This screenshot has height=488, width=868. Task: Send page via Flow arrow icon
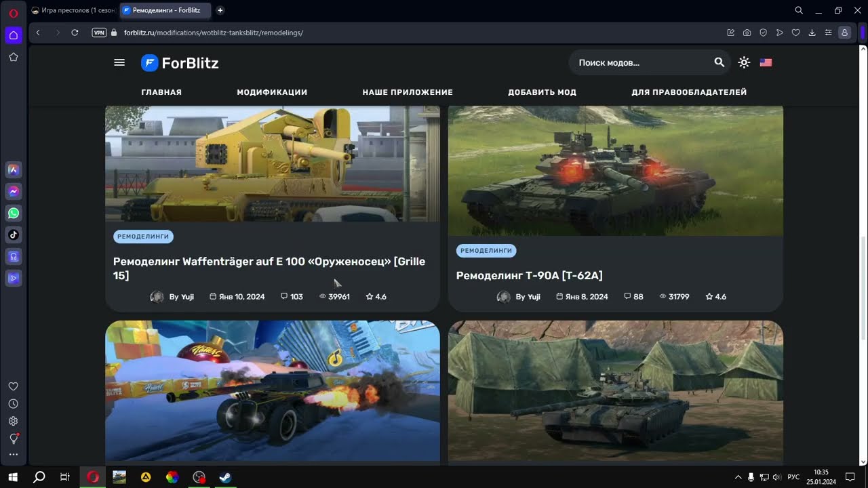[x=779, y=33]
